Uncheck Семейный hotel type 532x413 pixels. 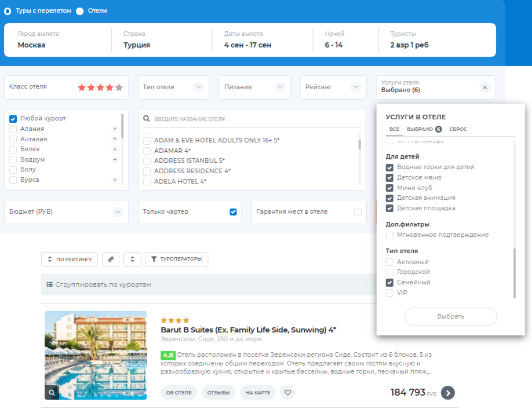pos(389,283)
